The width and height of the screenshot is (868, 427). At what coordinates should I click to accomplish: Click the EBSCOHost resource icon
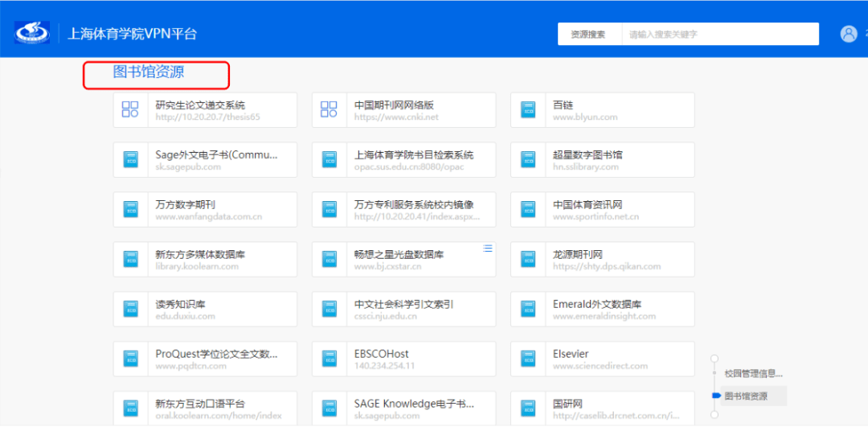point(329,359)
